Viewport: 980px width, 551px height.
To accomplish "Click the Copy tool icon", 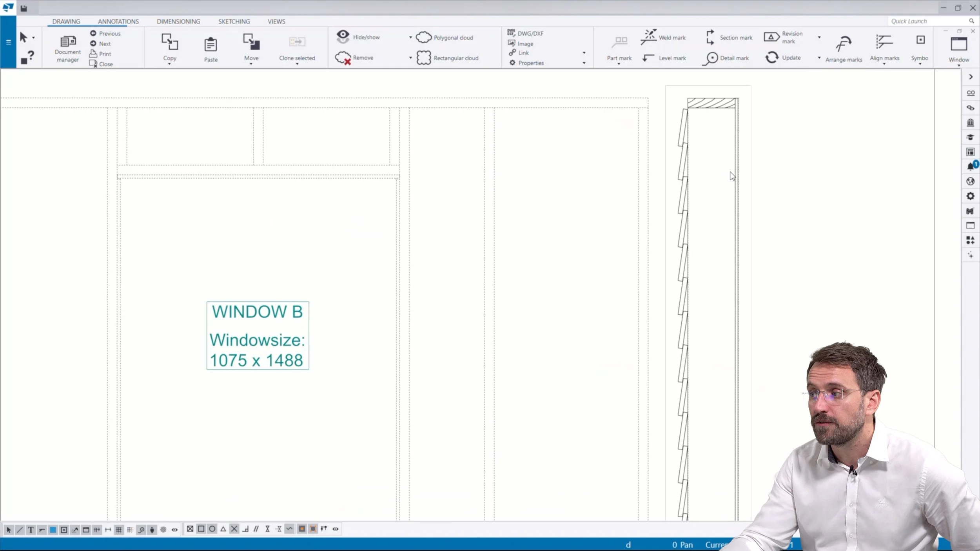I will click(170, 42).
